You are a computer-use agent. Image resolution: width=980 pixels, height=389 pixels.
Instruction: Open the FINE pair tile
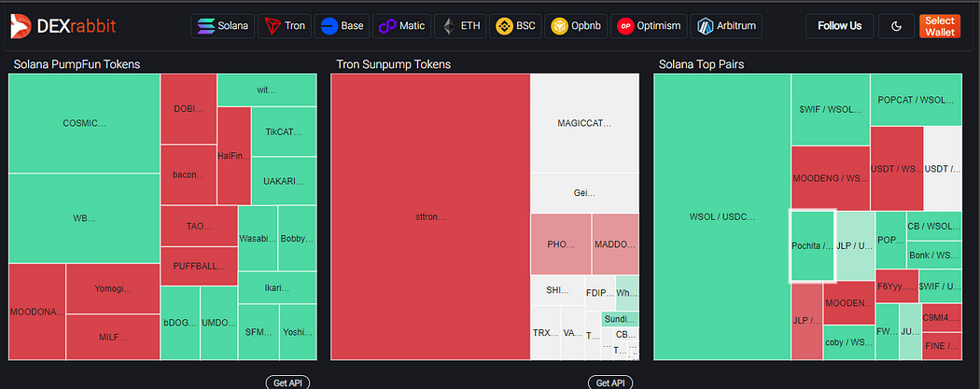(941, 346)
